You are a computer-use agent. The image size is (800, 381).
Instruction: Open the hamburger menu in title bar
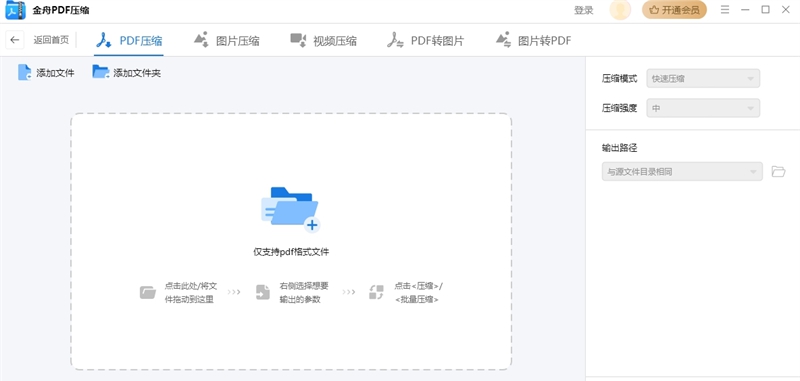(x=724, y=10)
